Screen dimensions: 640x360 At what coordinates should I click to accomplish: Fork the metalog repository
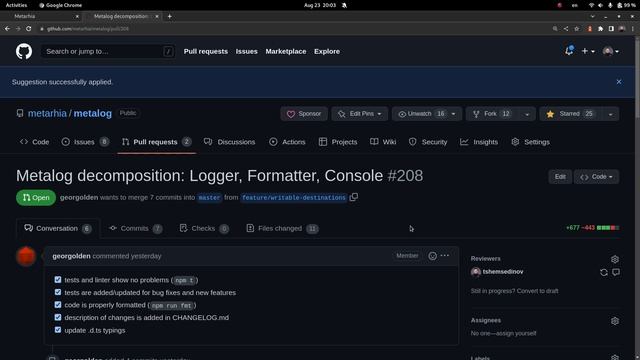tap(492, 114)
